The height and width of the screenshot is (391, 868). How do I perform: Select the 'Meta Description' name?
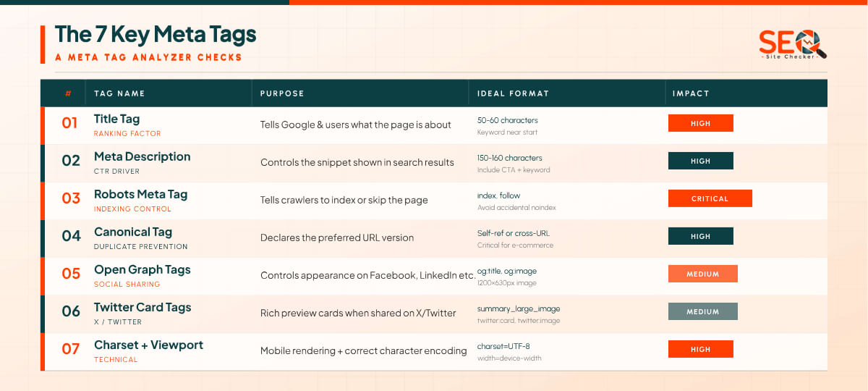tap(142, 156)
